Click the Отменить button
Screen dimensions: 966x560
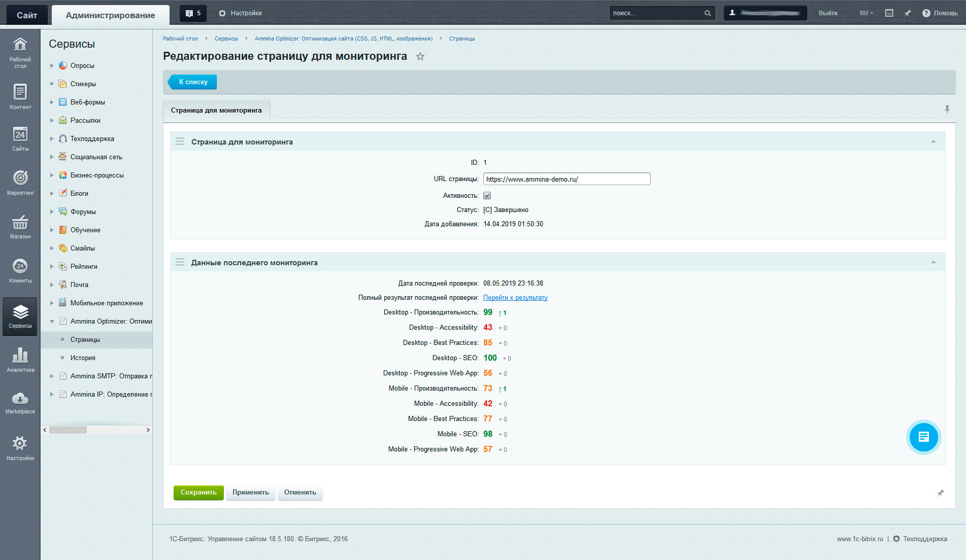(x=300, y=493)
